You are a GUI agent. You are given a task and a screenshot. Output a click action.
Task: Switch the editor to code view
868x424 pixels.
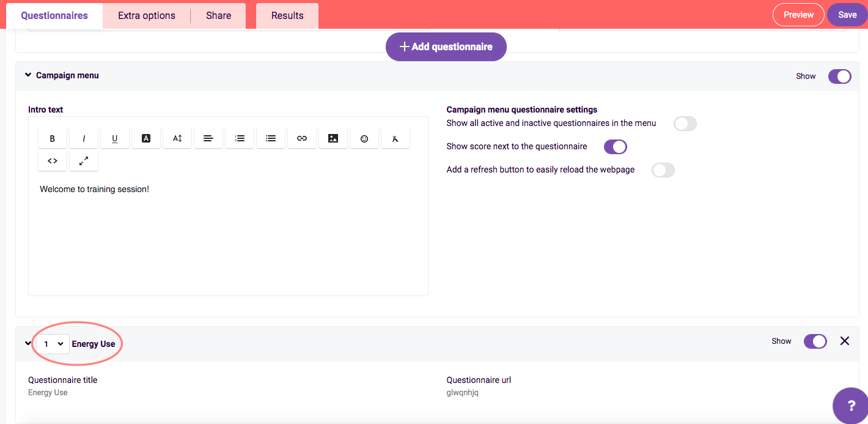pyautogui.click(x=53, y=160)
